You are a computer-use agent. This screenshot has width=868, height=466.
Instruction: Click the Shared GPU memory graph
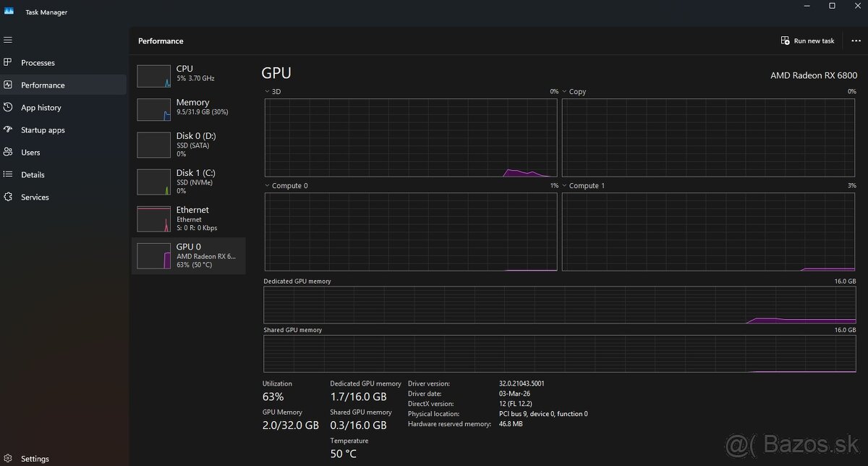tap(560, 354)
